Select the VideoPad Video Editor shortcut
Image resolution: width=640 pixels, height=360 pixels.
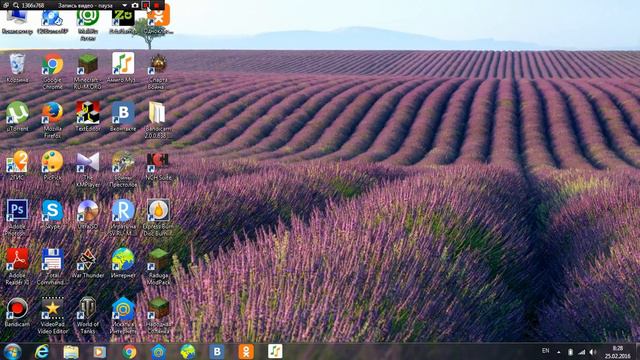pyautogui.click(x=53, y=309)
